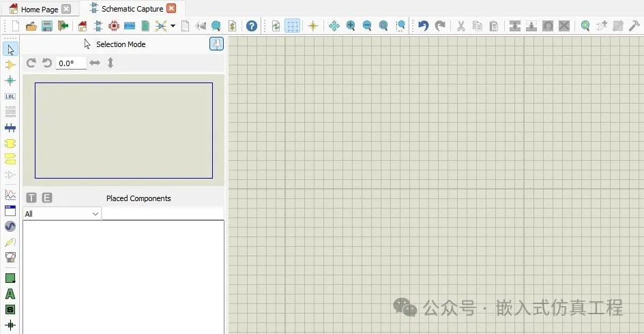
Task: Copy selection to clipboard icon
Action: [478, 27]
